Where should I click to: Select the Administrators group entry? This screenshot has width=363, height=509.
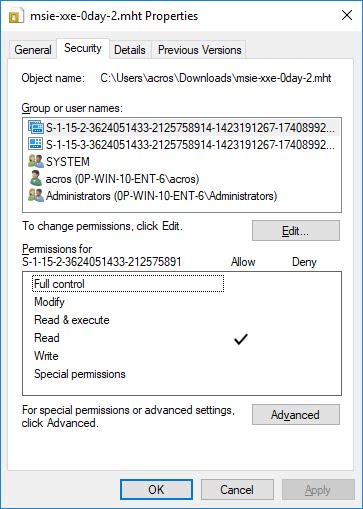(182, 196)
